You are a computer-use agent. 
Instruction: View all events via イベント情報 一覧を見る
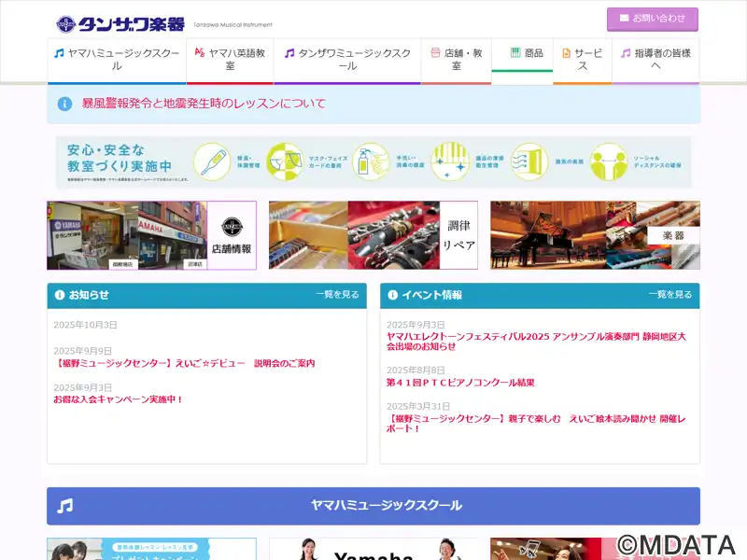coord(670,294)
